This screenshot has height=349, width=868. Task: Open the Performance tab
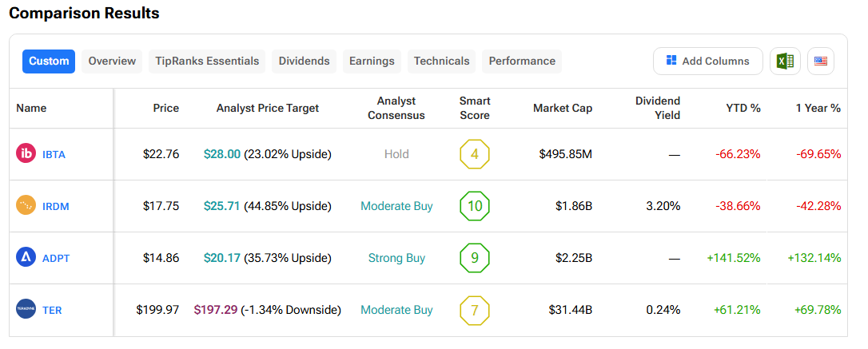522,61
